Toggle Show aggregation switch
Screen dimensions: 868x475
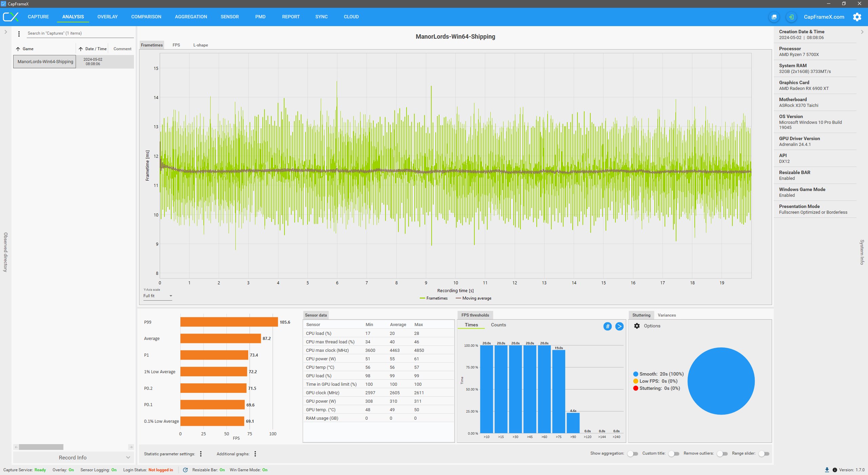point(632,454)
